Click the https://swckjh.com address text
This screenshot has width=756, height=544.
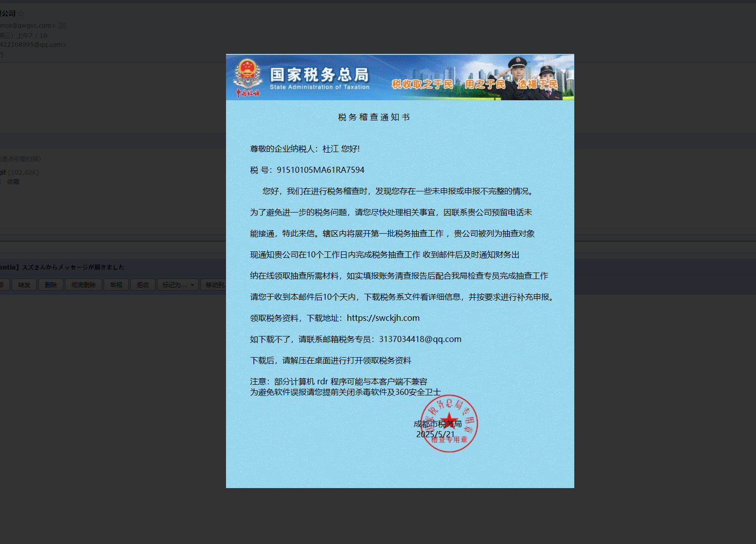[x=383, y=318]
